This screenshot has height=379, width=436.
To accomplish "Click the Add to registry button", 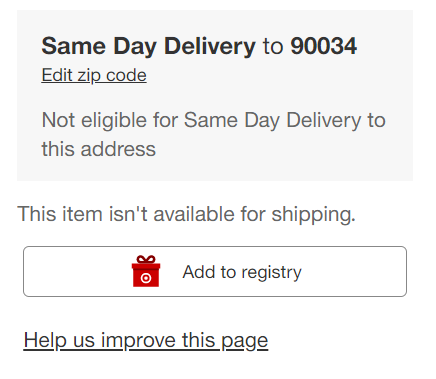I will tap(215, 272).
